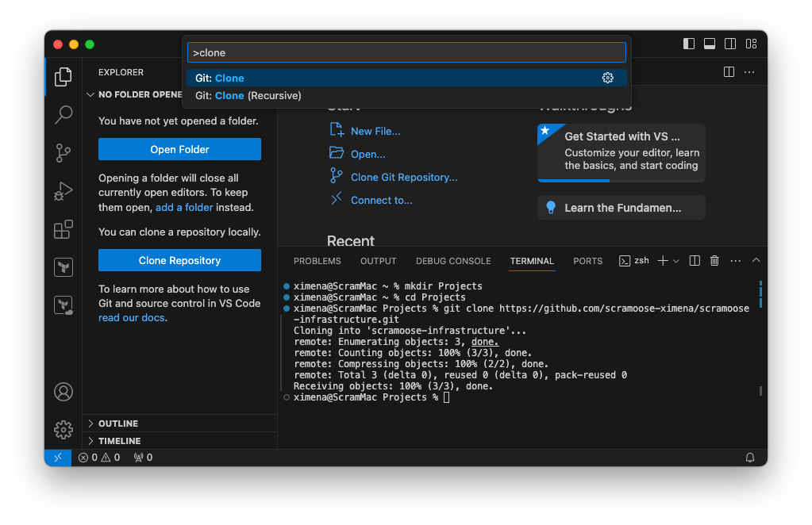Open Learn the Fundamentals walkthrough
The width and height of the screenshot is (812, 525).
622,208
